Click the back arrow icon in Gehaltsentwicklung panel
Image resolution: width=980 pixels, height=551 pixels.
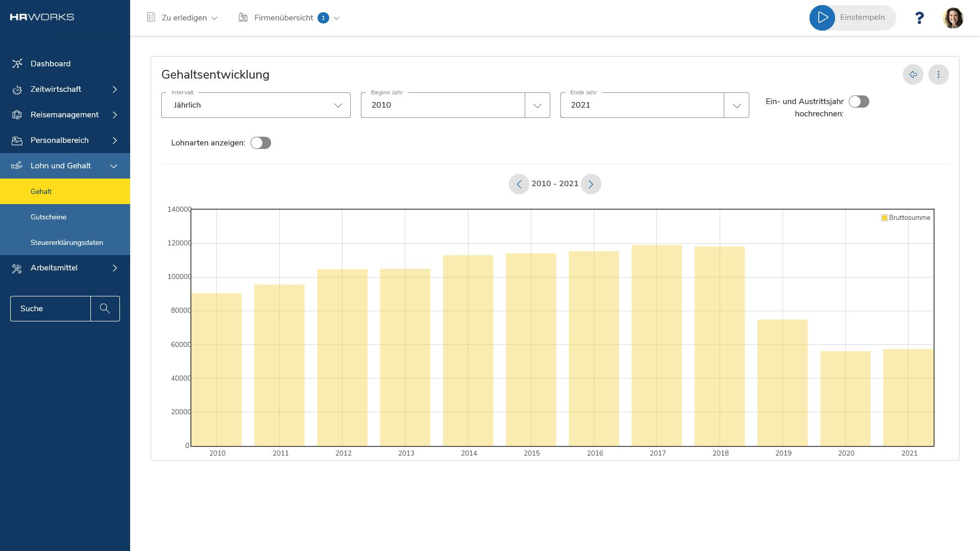[913, 74]
